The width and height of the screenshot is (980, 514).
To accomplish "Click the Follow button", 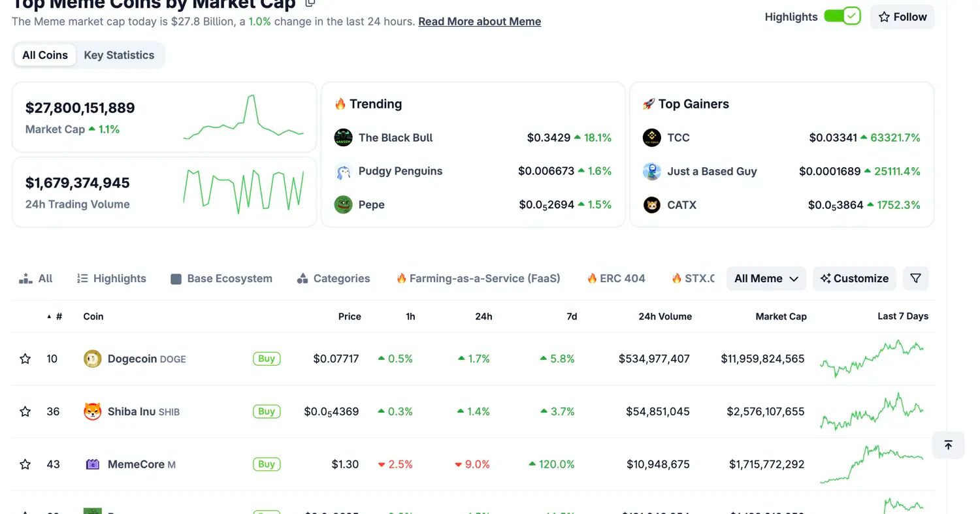I will pyautogui.click(x=902, y=17).
